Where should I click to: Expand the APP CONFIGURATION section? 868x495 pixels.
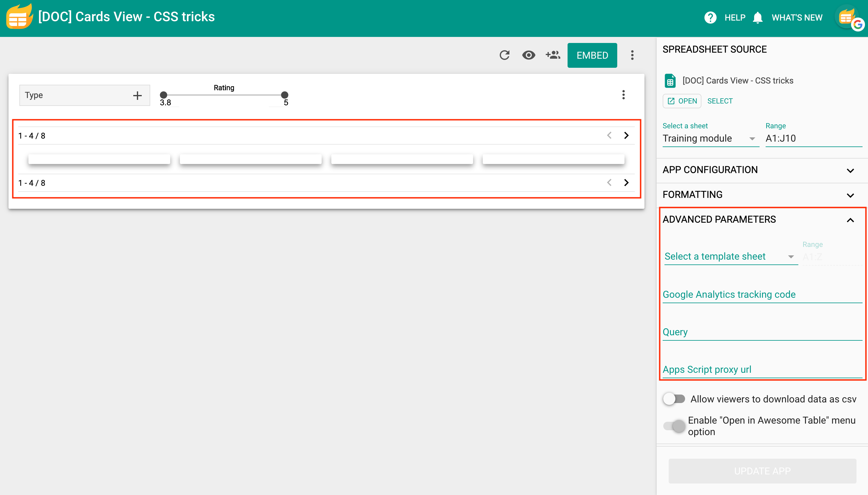[x=762, y=170]
